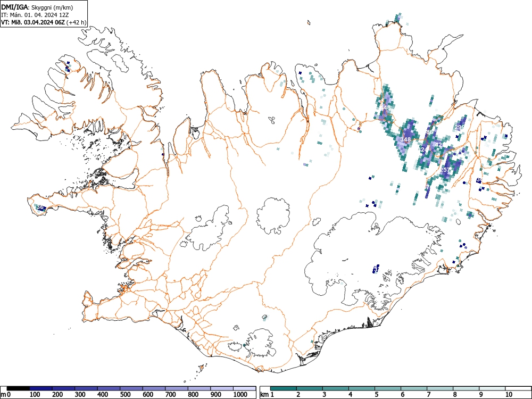This screenshot has width=532, height=399.
Task: Click the '1000' label on metre scale
Action: pos(240,395)
